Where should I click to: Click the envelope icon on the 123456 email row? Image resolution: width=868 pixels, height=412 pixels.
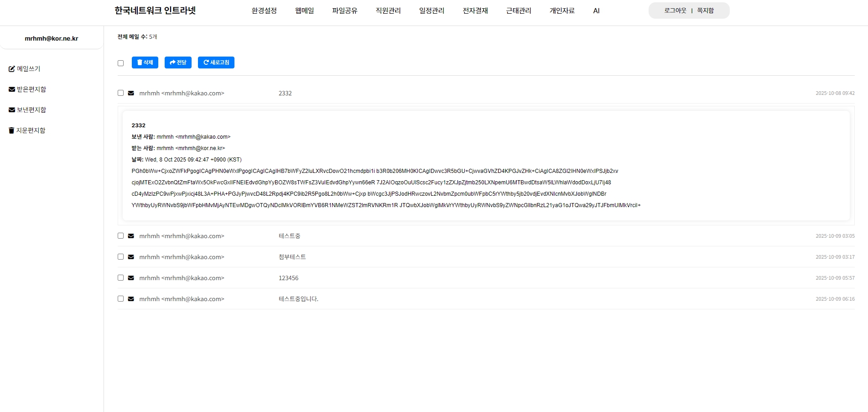click(x=131, y=278)
